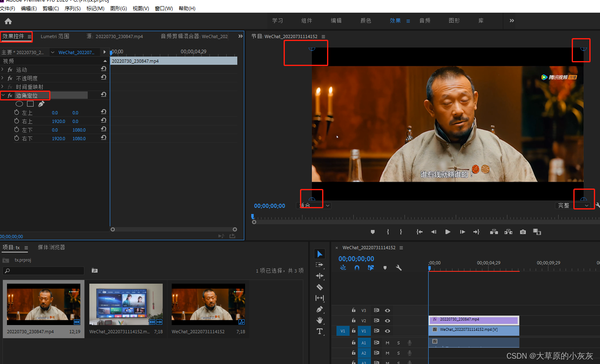Choose free draw bezier mask pen

[41, 104]
